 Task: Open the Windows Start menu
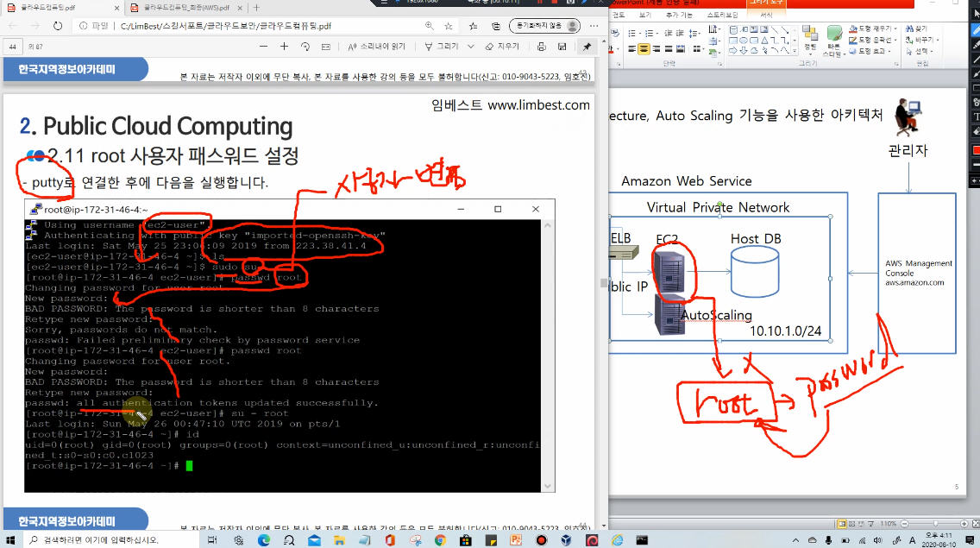tap(10, 540)
